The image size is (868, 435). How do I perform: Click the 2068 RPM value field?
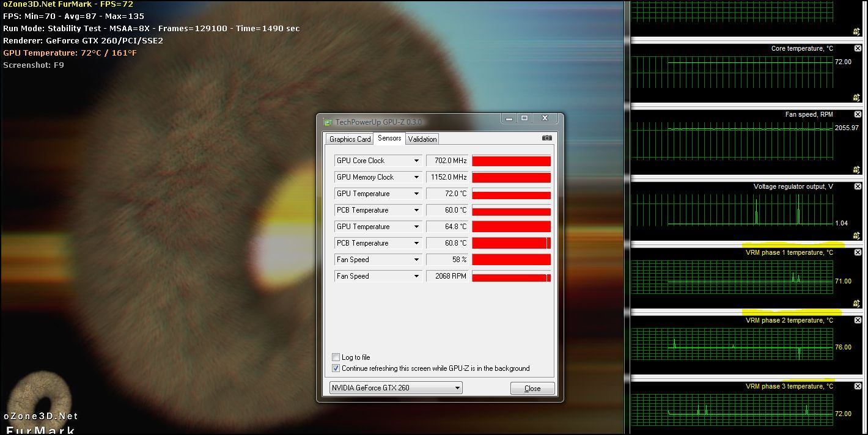point(447,276)
